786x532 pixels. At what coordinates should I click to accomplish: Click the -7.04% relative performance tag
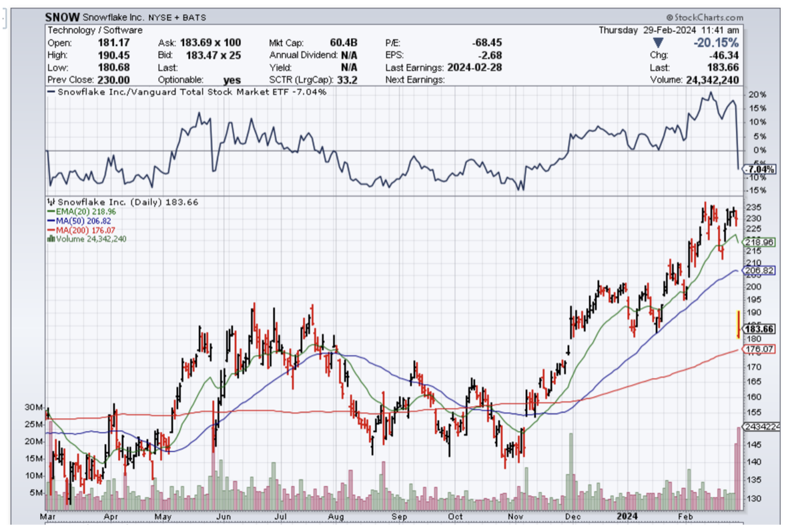(x=761, y=169)
